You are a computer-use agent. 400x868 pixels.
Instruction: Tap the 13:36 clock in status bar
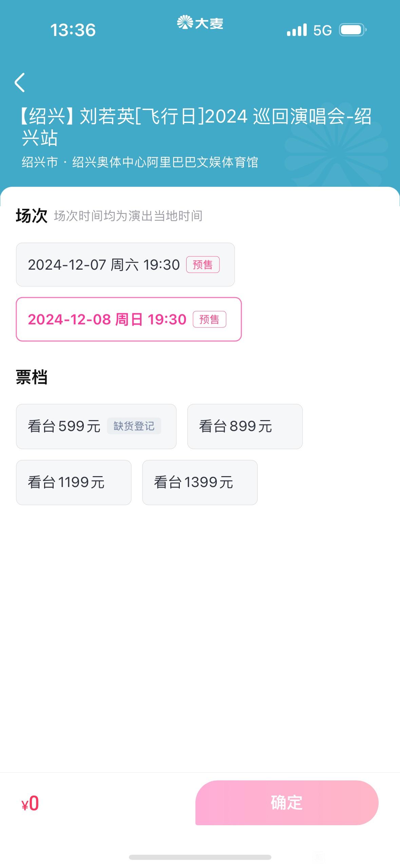[x=73, y=30]
